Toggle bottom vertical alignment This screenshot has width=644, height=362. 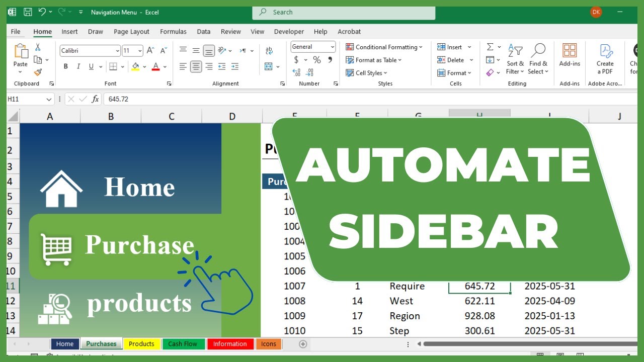pos(209,50)
